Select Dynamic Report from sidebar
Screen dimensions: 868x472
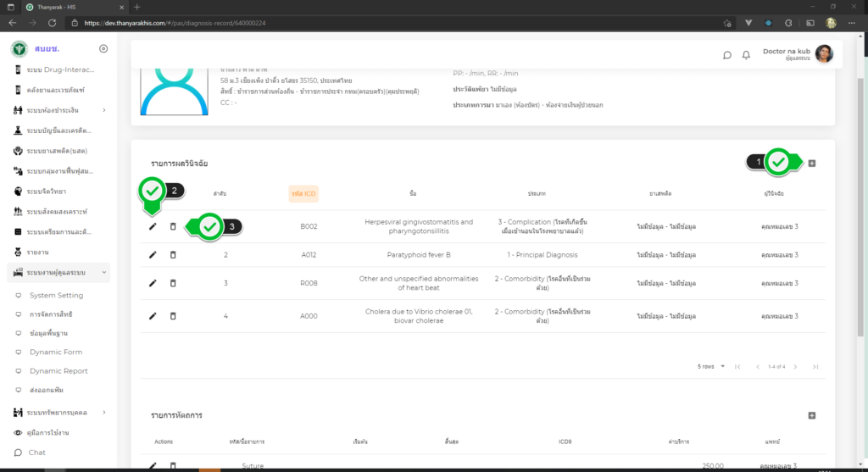(x=58, y=370)
